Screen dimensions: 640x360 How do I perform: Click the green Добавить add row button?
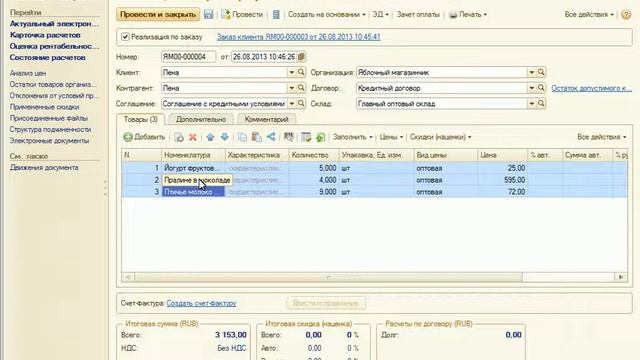coord(144,137)
